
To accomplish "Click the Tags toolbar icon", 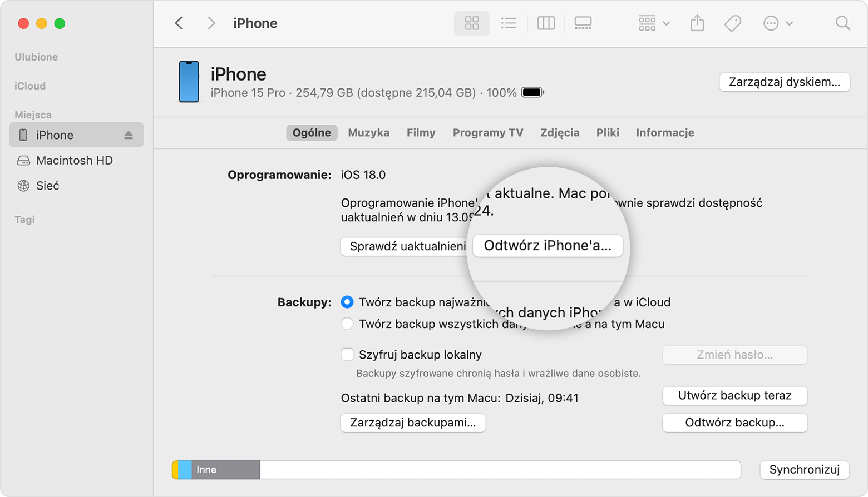I will [733, 23].
